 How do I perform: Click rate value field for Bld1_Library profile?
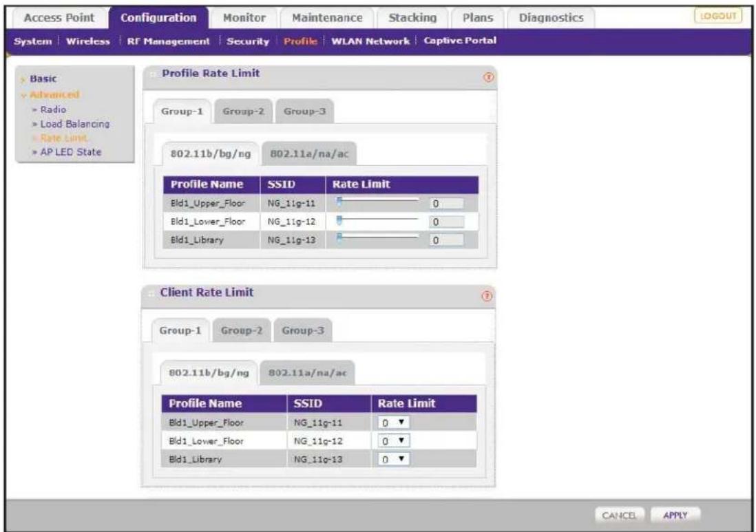point(446,240)
